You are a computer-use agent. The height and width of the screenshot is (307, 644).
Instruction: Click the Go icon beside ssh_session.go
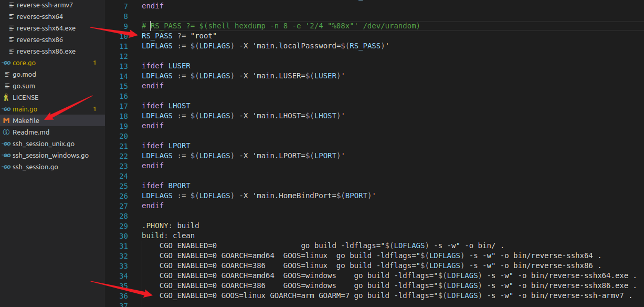point(6,167)
